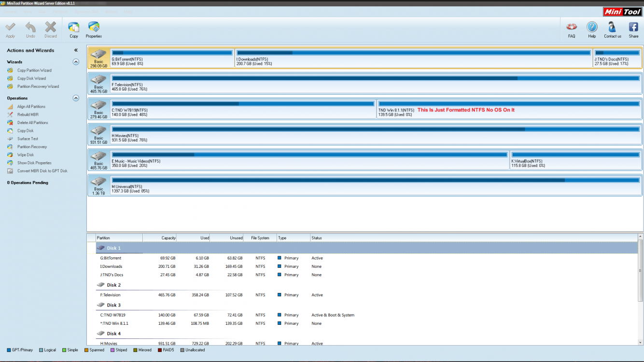Viewport: 644px width, 362px height.
Task: Open the Wizard menu
Action: tap(111, 11)
